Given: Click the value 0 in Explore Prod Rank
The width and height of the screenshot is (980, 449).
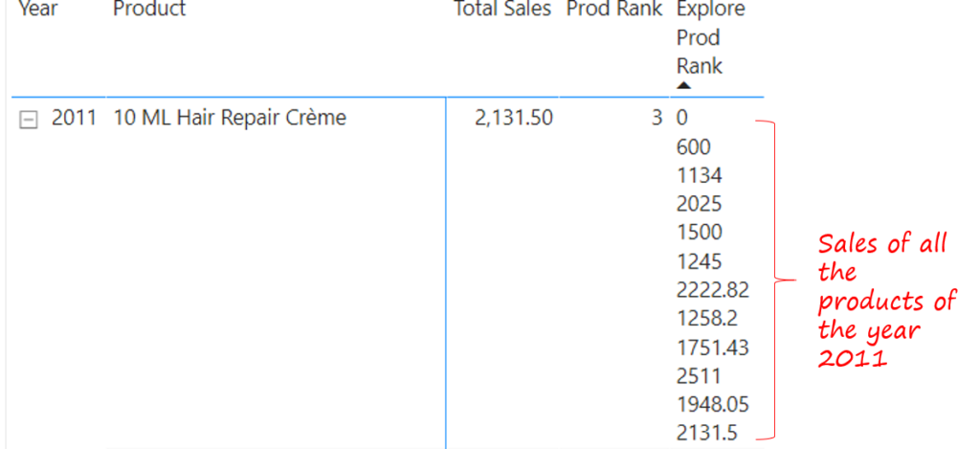Looking at the screenshot, I should click(682, 119).
